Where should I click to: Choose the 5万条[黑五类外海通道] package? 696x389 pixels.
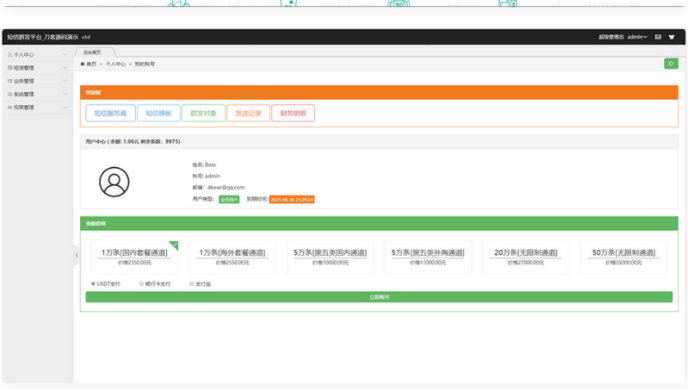428,257
